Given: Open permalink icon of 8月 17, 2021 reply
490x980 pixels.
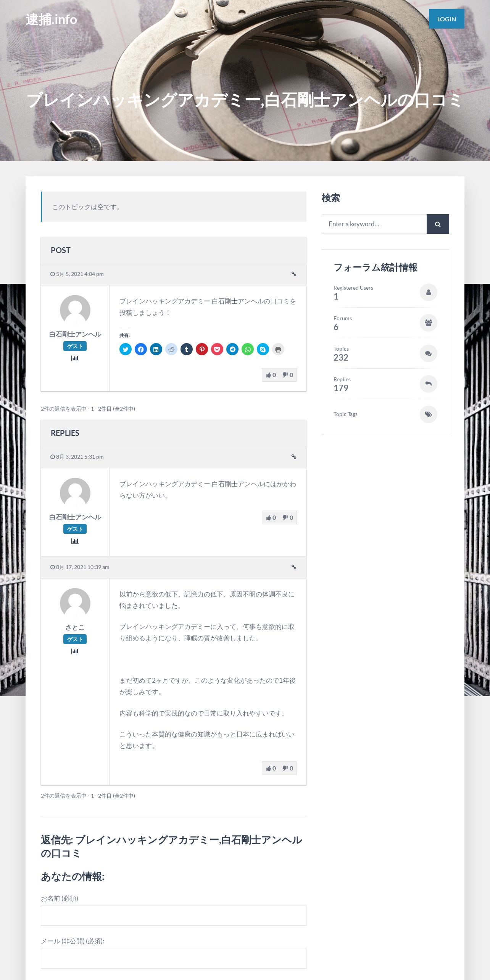Looking at the screenshot, I should 294,567.
